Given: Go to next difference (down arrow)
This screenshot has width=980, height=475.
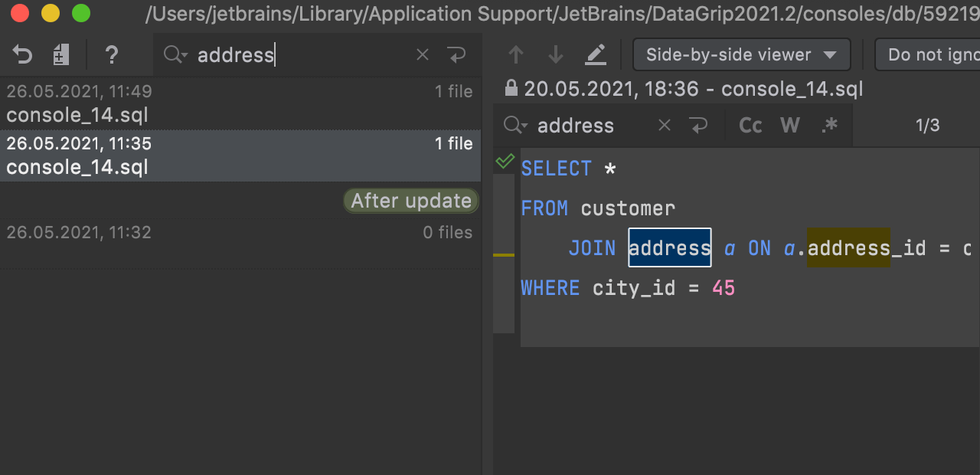Looking at the screenshot, I should click(x=556, y=55).
